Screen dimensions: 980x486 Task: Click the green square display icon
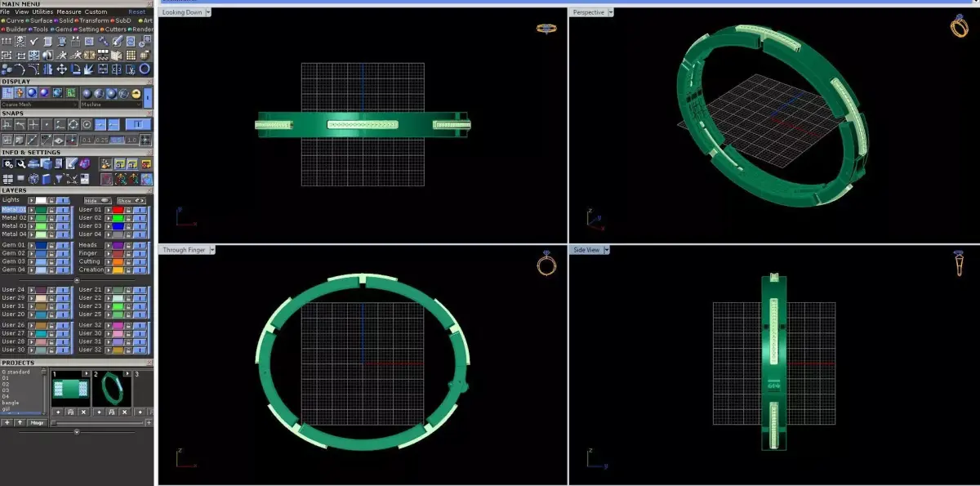[x=70, y=92]
